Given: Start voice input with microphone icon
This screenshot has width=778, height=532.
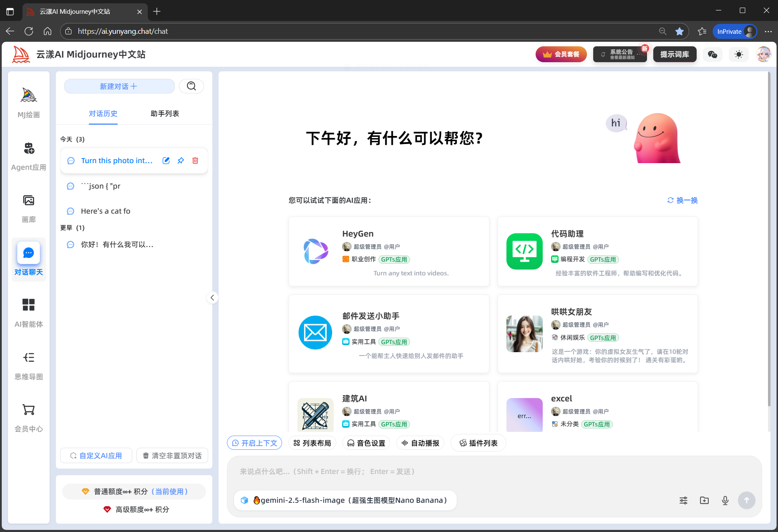Looking at the screenshot, I should click(725, 500).
